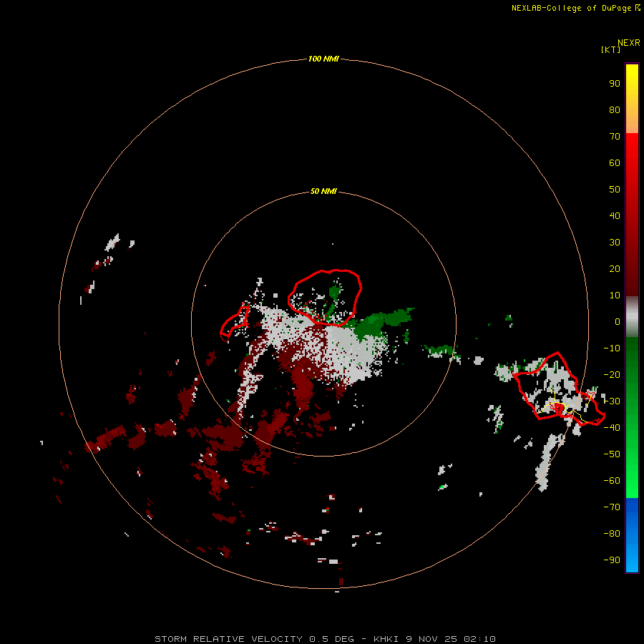Click the 30 value on the color scale
644x644 pixels.
tap(615, 243)
